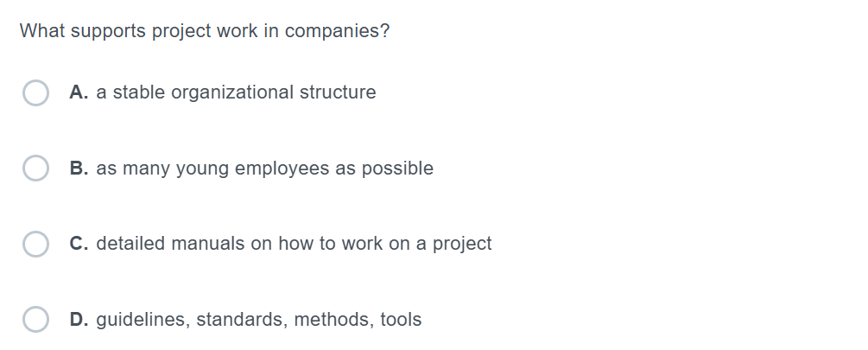Pick answer 'as many young employees as possible'
The width and height of the screenshot is (868, 350).
264,169
